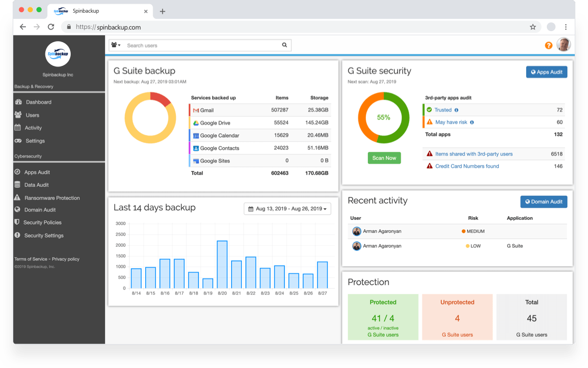588x368 pixels.
Task: Open the profile avatar menu
Action: 563,45
